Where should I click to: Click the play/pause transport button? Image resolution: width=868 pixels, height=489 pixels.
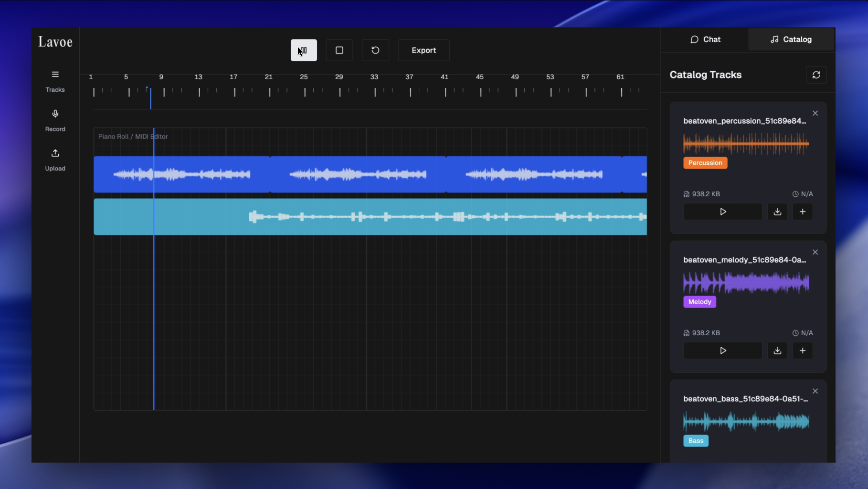(x=304, y=50)
